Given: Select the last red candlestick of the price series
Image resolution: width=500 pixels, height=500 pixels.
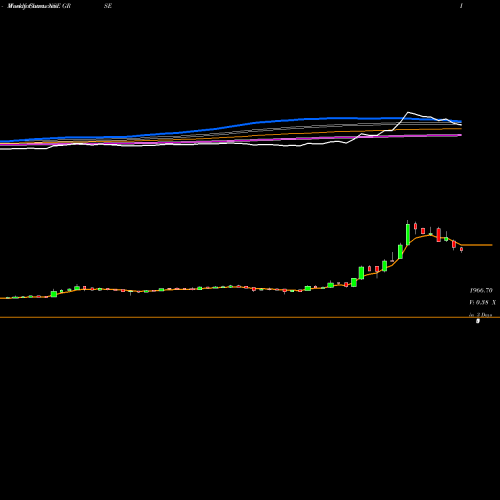Looking at the screenshot, I should [x=461, y=249].
